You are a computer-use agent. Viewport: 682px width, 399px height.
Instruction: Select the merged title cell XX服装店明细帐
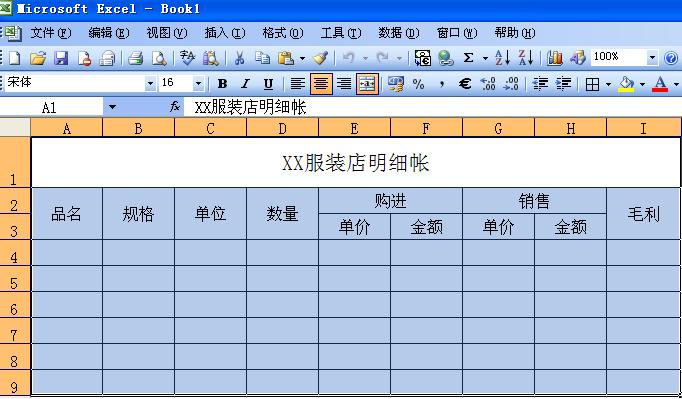[356, 163]
